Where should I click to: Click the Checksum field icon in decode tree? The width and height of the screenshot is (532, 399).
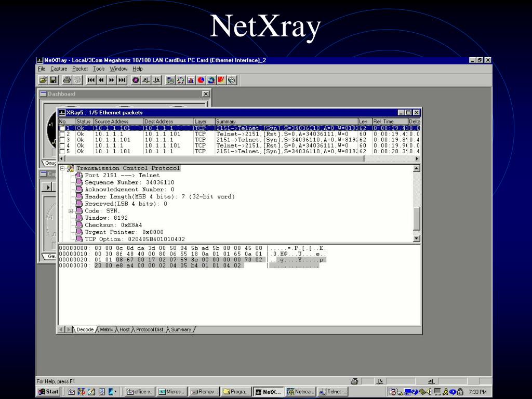(x=79, y=225)
